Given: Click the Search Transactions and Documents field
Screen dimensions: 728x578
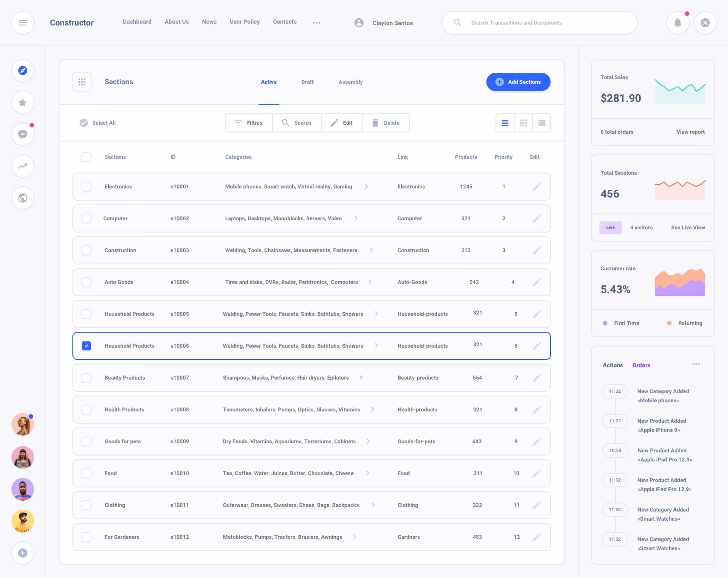Looking at the screenshot, I should (x=540, y=23).
